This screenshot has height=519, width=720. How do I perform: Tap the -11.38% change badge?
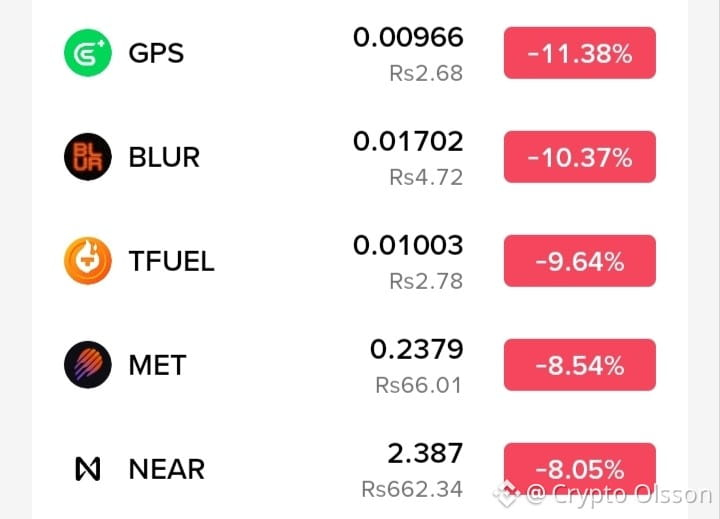pyautogui.click(x=579, y=53)
